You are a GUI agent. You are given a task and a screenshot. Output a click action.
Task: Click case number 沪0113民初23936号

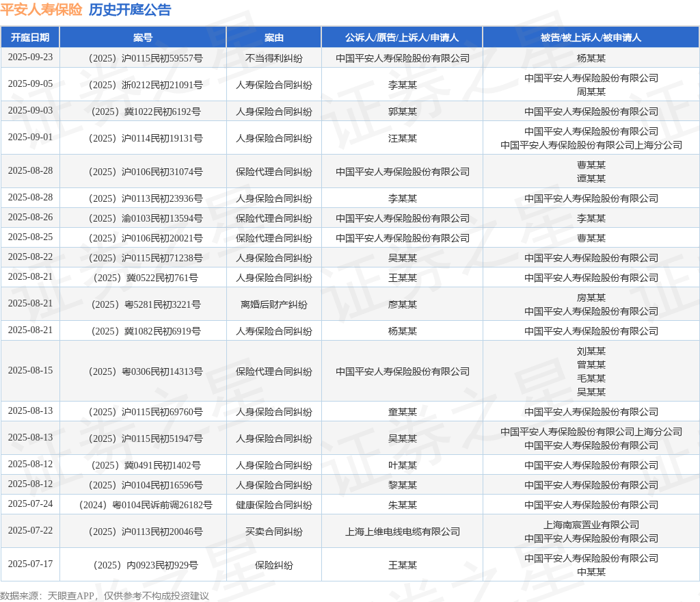[x=146, y=199]
